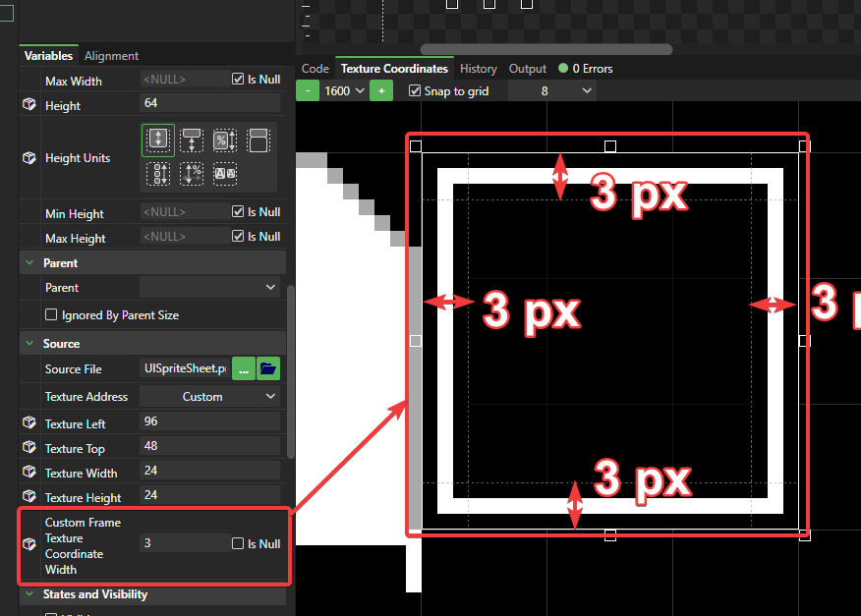Collapse the Source section

point(28,344)
